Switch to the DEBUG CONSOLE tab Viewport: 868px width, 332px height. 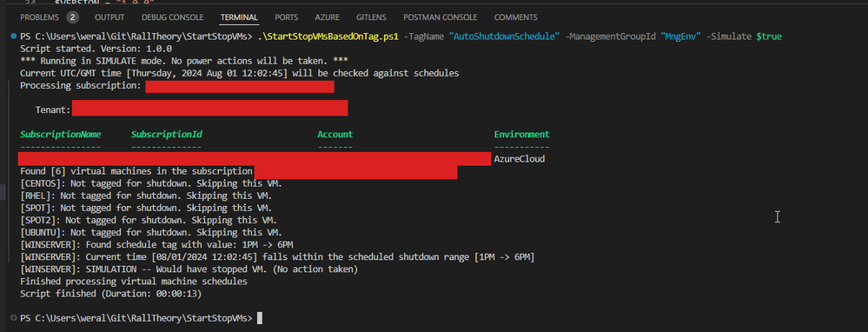[172, 17]
